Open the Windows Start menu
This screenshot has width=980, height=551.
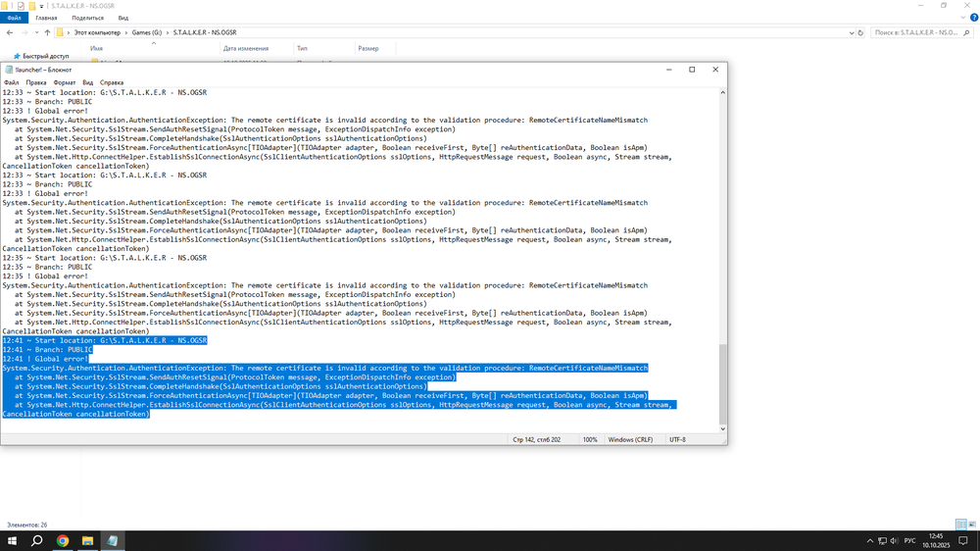tap(11, 540)
